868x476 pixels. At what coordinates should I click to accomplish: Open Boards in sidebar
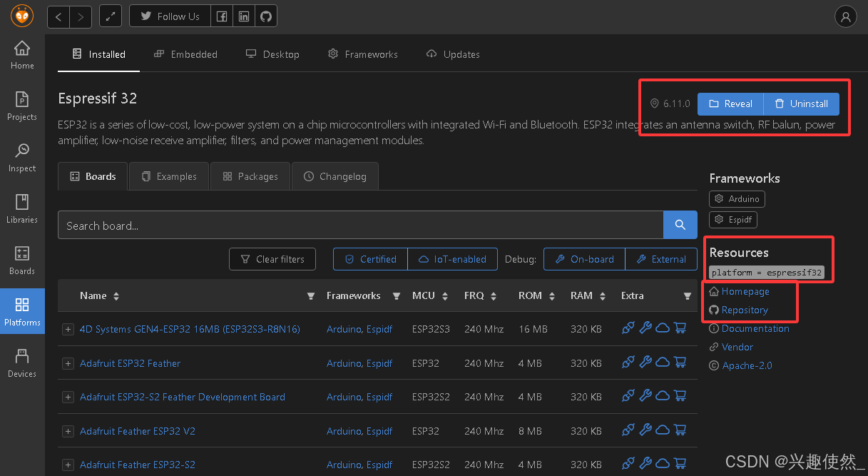(x=22, y=260)
